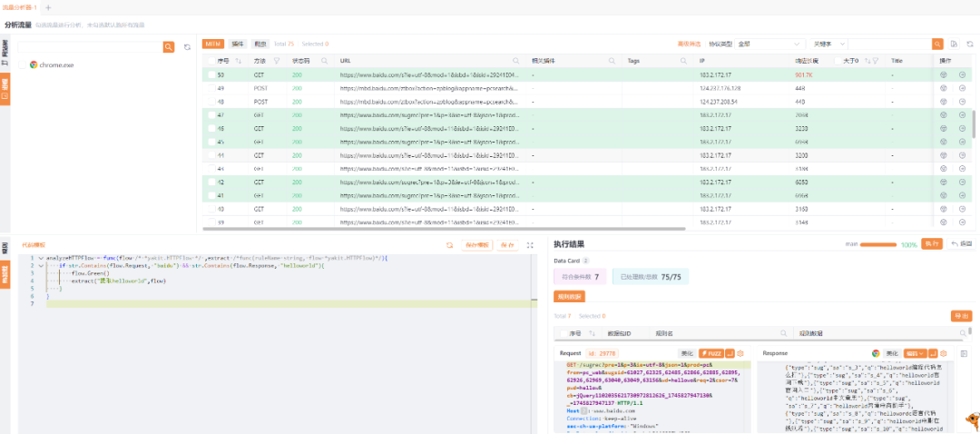The width and height of the screenshot is (980, 434).
Task: Click the export icon beside keyword search
Action: tap(954, 44)
